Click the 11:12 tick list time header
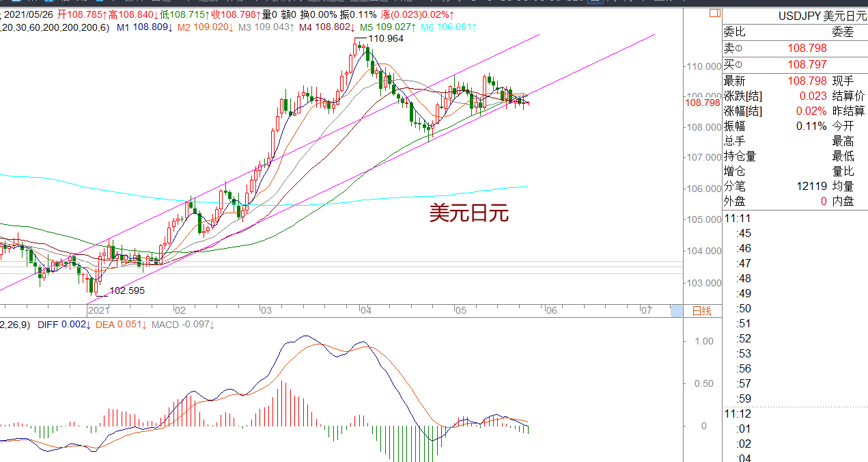The width and height of the screenshot is (868, 462). [x=738, y=413]
